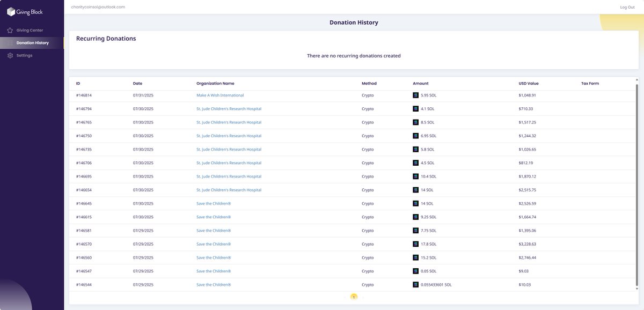Click SOL coin icon in row #146765
644x310 pixels.
point(415,122)
